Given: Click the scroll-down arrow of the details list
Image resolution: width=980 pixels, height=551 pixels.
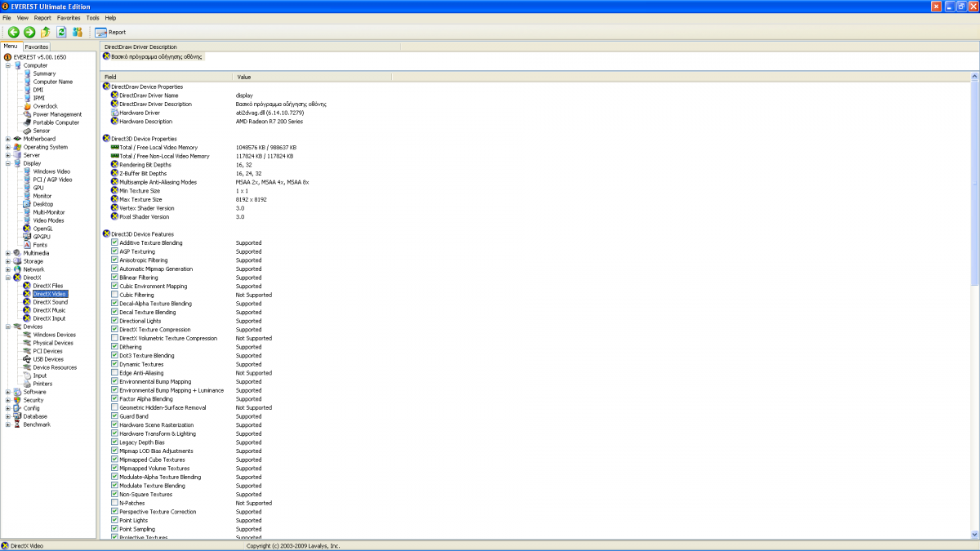Looking at the screenshot, I should [x=974, y=535].
